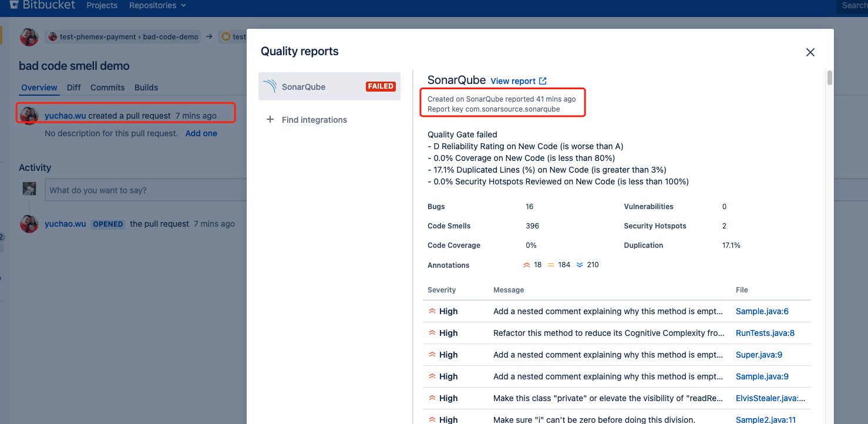Click Duplication value 17.1%

coord(731,245)
